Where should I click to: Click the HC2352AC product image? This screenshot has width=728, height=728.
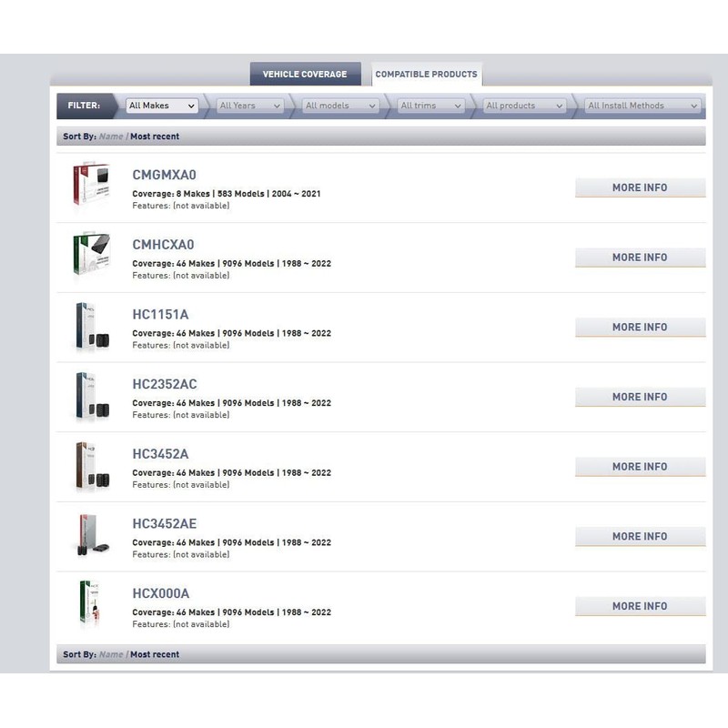(92, 396)
